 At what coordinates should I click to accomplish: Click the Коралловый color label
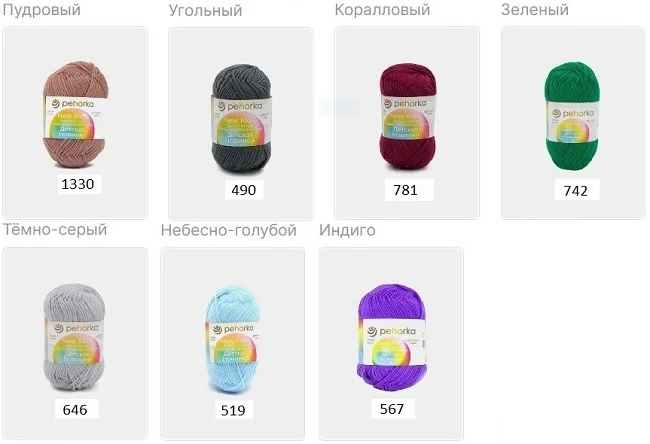pyautogui.click(x=382, y=10)
